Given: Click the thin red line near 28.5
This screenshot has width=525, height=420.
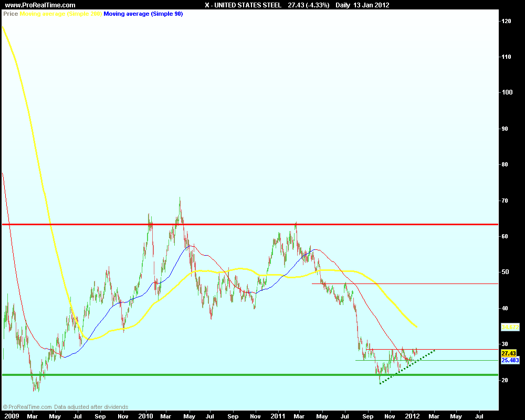Looking at the screenshot, I should [x=432, y=349].
